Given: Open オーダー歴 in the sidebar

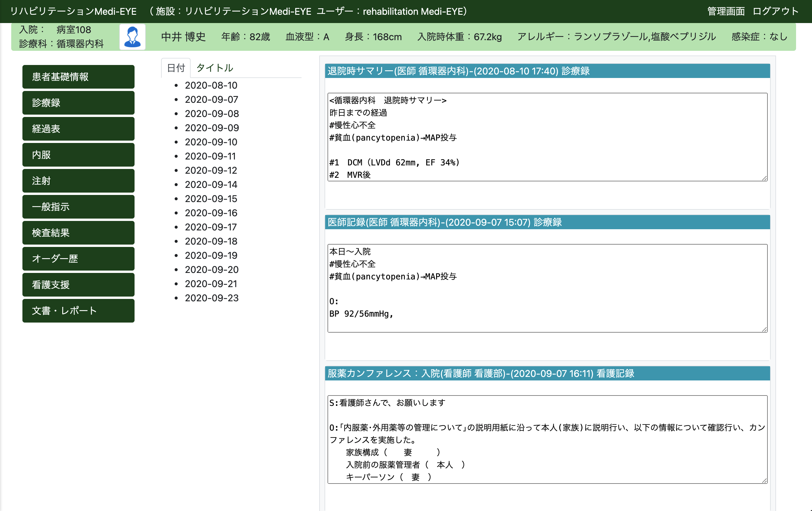Looking at the screenshot, I should (78, 258).
